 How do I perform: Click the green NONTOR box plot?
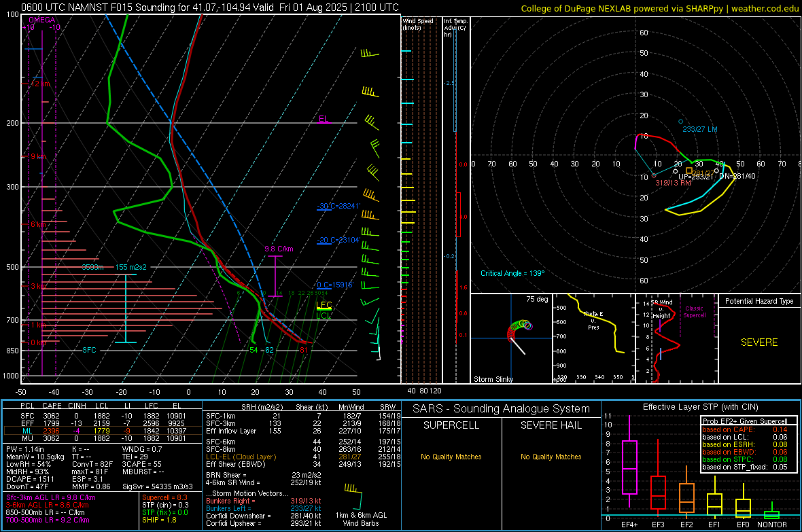point(772,510)
